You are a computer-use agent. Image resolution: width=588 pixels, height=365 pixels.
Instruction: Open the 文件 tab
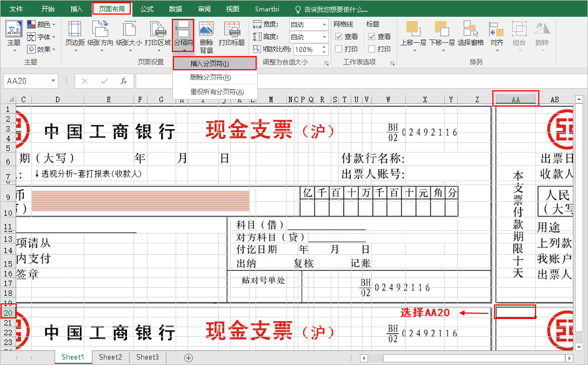click(x=16, y=9)
